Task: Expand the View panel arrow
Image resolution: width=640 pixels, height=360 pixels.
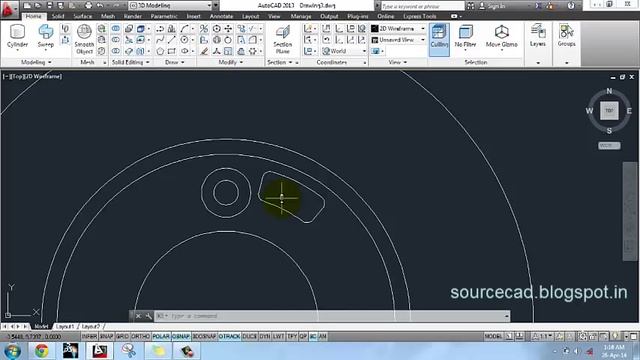Action: pyautogui.click(x=405, y=62)
